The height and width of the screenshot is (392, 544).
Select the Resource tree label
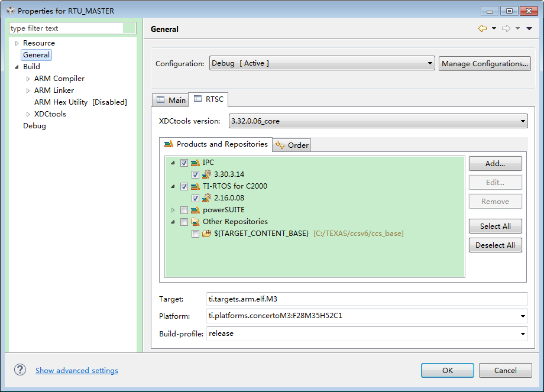coord(39,43)
